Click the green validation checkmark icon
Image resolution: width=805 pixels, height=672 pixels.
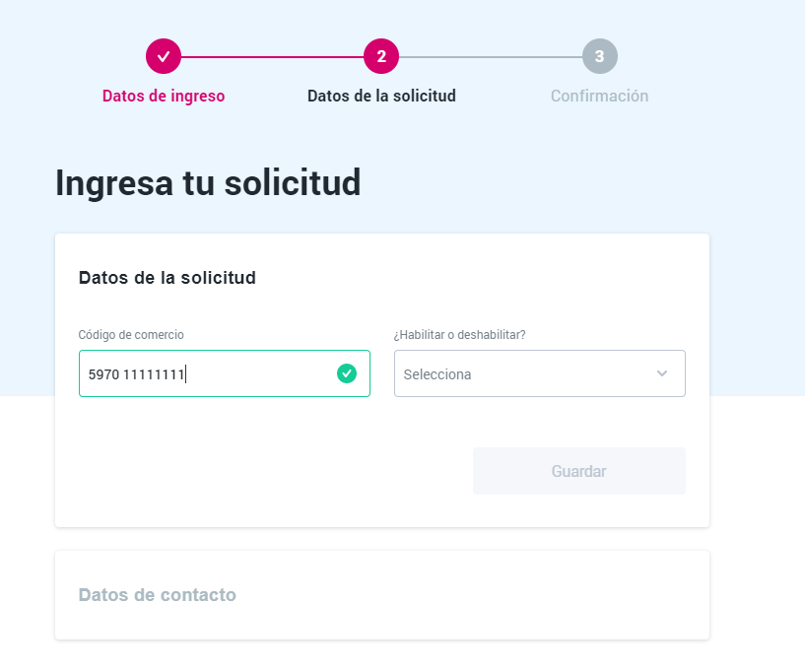[347, 373]
